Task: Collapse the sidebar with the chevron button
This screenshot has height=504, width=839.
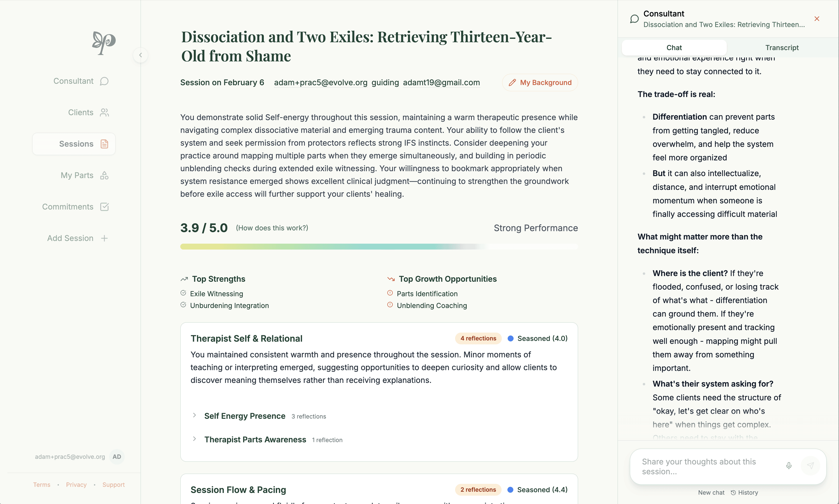Action: [140, 55]
